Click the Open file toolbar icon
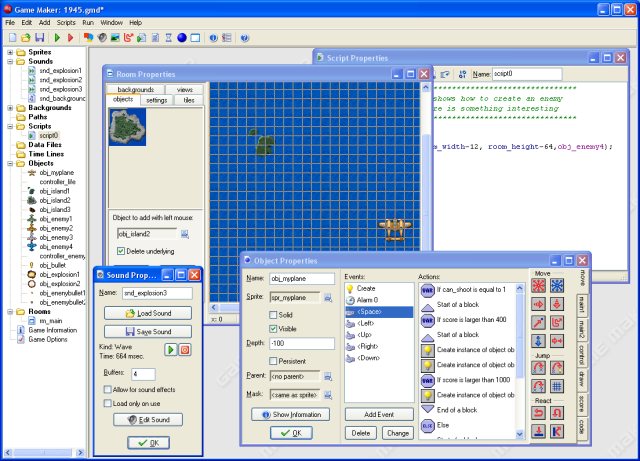Viewport: 640px width, 461px height. [x=26, y=38]
